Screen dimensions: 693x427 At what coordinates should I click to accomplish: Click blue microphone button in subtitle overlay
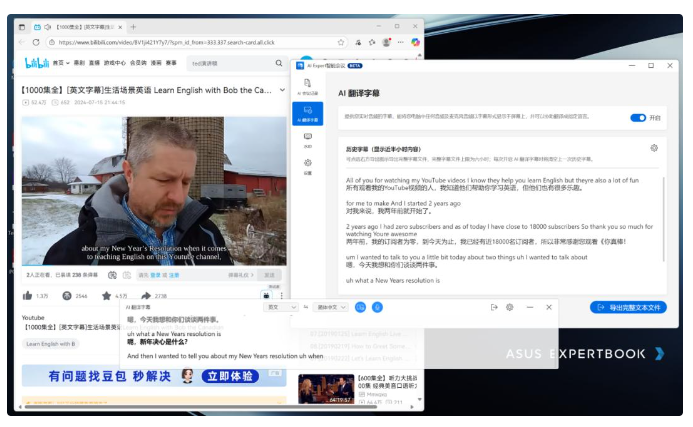pyautogui.click(x=377, y=307)
